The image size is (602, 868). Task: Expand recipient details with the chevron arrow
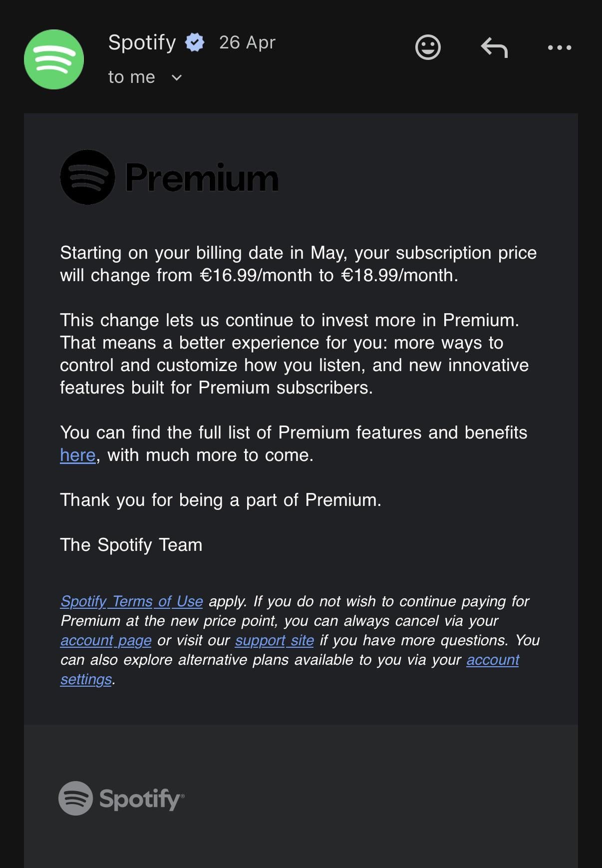click(177, 77)
